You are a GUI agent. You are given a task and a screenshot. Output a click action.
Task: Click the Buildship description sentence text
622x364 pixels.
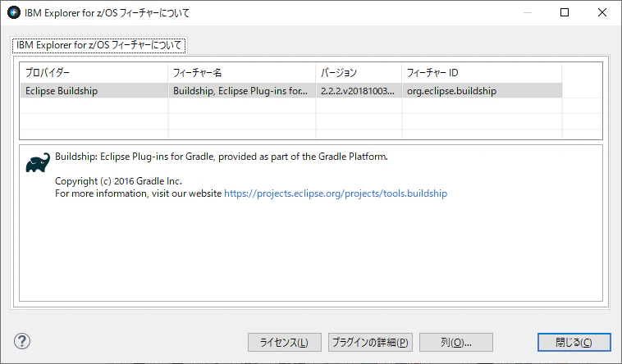222,157
